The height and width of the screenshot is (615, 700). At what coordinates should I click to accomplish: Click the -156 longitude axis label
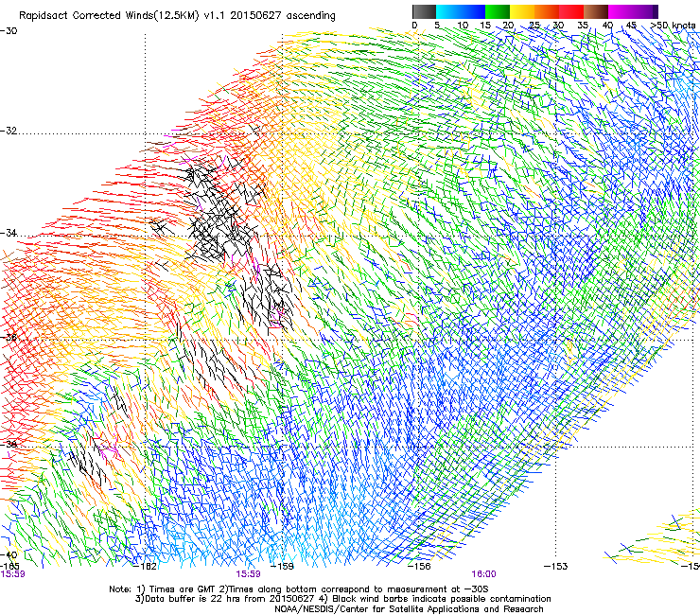(419, 567)
